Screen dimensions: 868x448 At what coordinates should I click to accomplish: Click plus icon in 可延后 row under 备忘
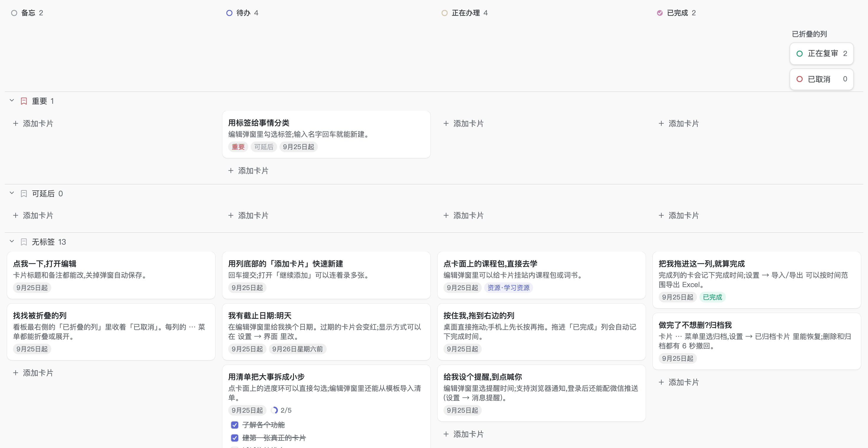coord(16,215)
